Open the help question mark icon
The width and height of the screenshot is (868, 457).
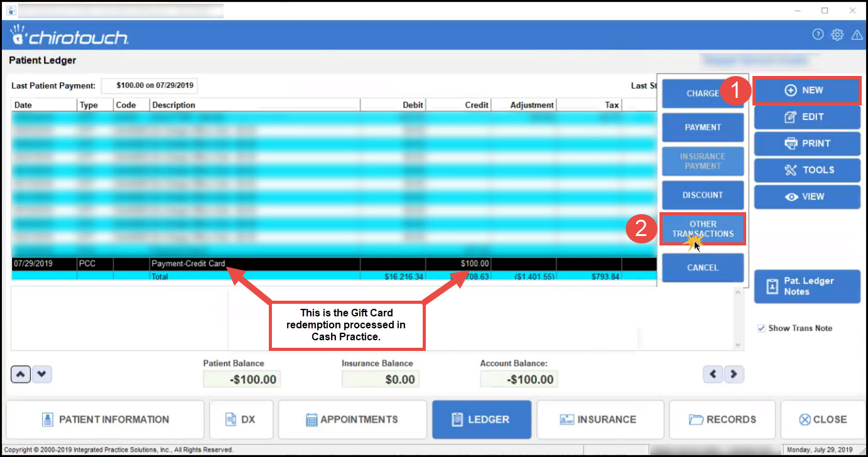click(818, 35)
